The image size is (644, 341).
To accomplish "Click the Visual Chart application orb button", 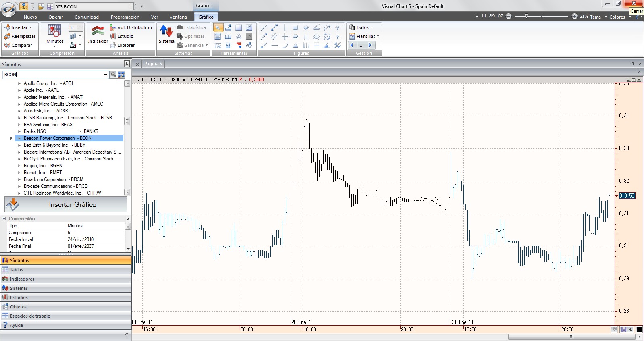I will 8,9.
